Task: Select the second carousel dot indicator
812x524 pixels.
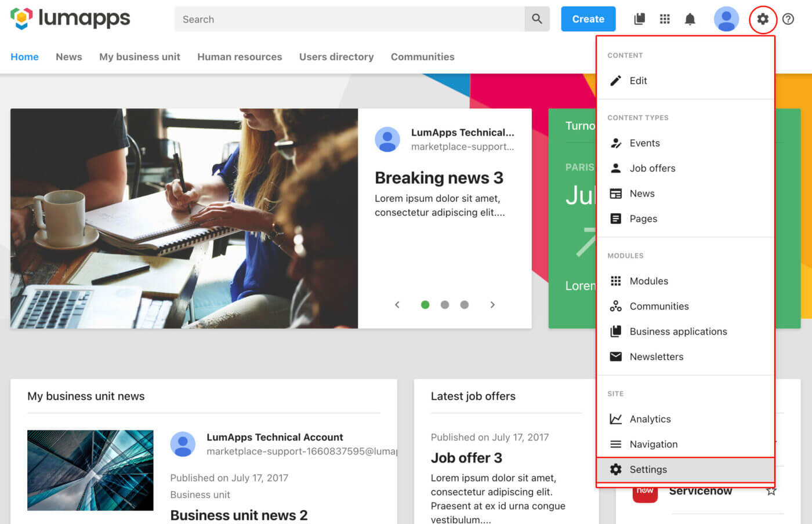Action: click(445, 304)
